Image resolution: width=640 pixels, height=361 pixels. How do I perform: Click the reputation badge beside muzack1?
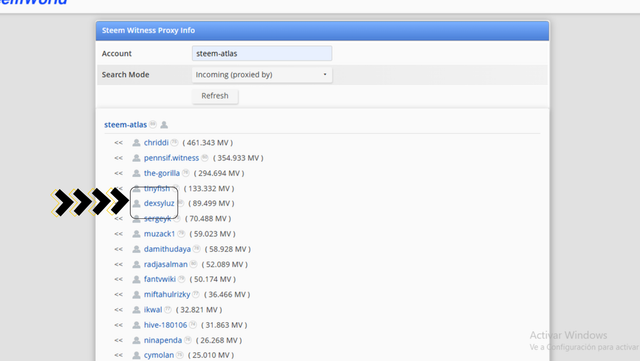point(181,233)
